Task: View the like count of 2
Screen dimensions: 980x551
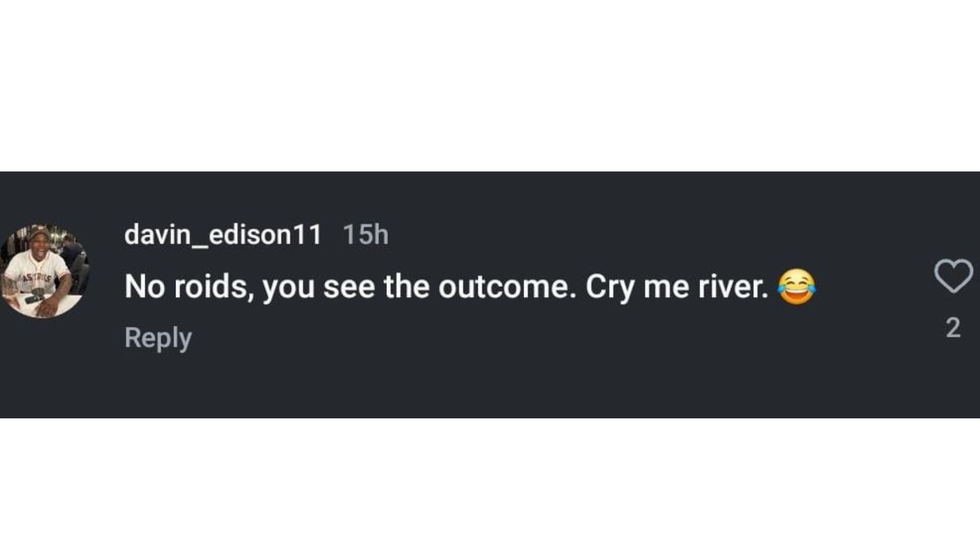Action: pos(953,328)
